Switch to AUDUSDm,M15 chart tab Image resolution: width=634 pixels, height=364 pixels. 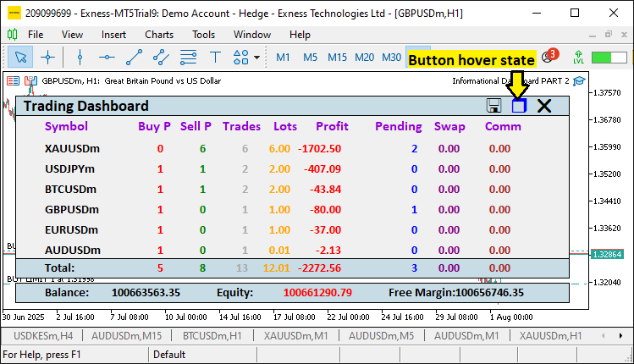click(x=127, y=336)
